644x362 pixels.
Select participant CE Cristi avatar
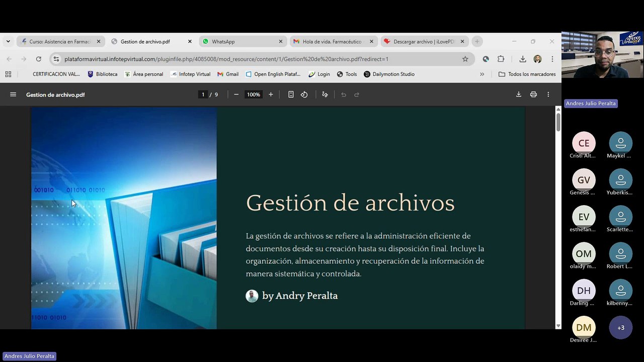584,143
